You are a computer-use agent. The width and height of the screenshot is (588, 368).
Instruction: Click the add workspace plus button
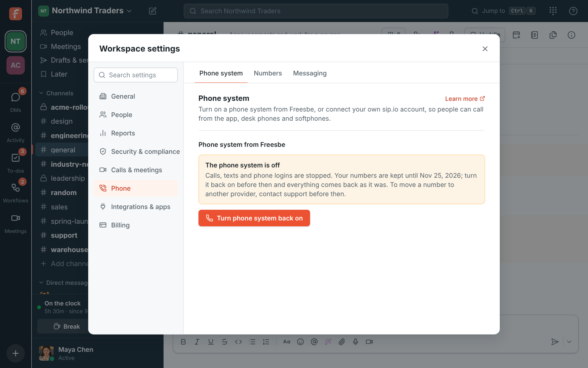pyautogui.click(x=15, y=353)
